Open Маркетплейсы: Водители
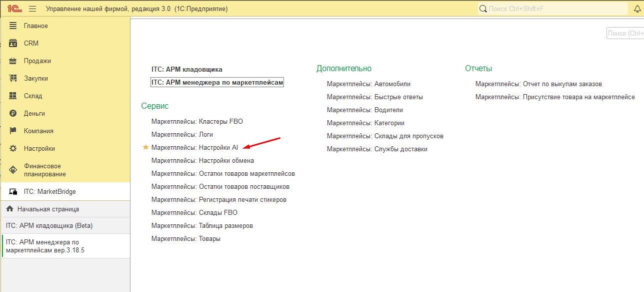The height and width of the screenshot is (292, 644). click(365, 110)
